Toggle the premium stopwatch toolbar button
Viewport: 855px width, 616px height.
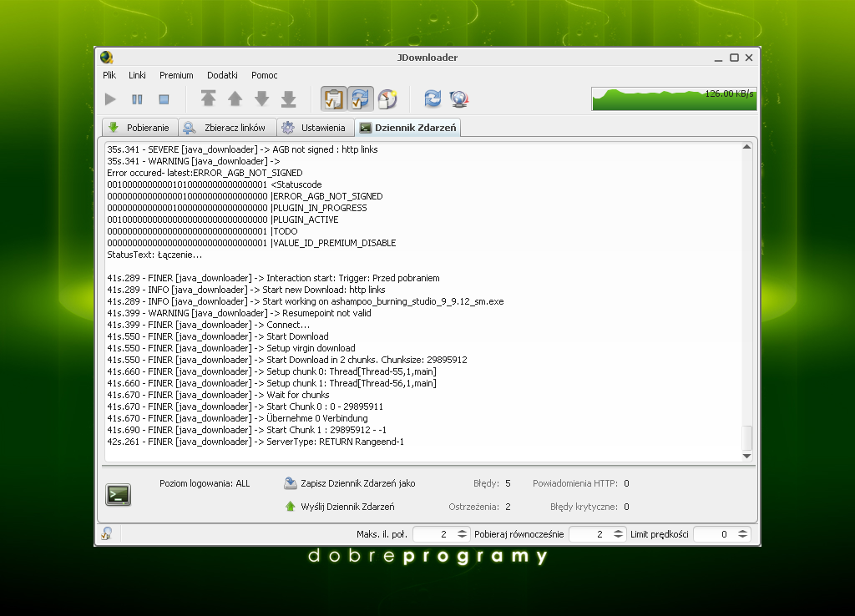tap(387, 99)
